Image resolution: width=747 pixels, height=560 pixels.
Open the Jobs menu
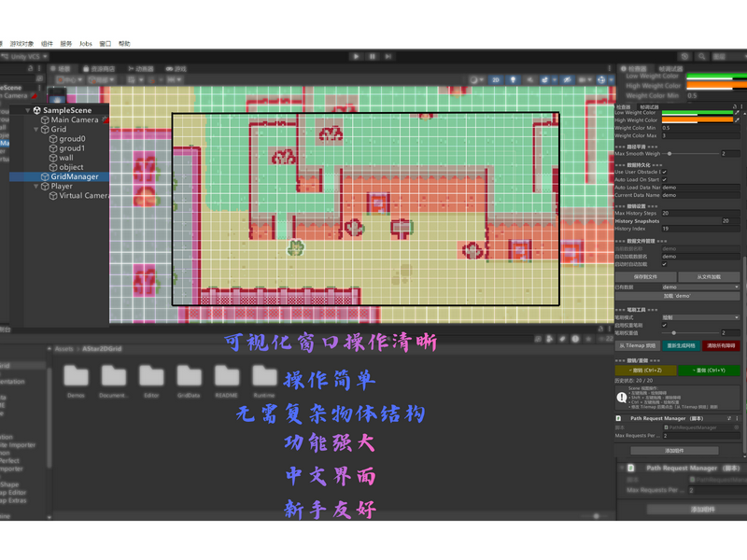click(x=86, y=44)
